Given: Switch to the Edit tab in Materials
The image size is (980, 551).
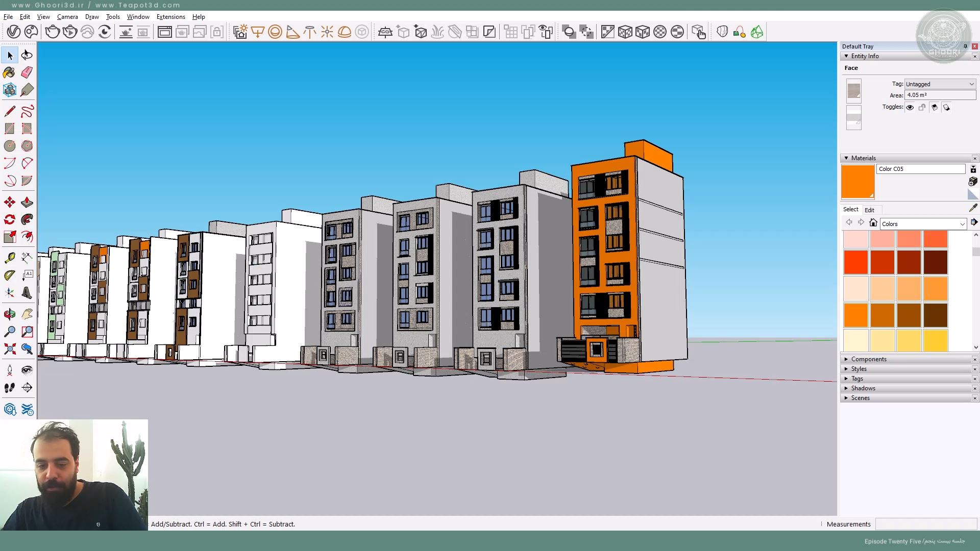Looking at the screenshot, I should 869,210.
